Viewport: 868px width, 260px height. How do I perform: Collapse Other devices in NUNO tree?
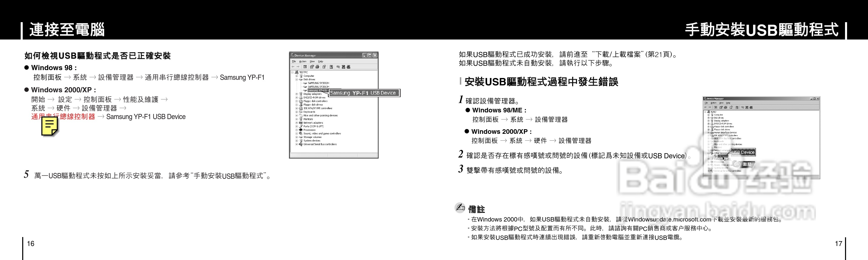[x=709, y=153]
